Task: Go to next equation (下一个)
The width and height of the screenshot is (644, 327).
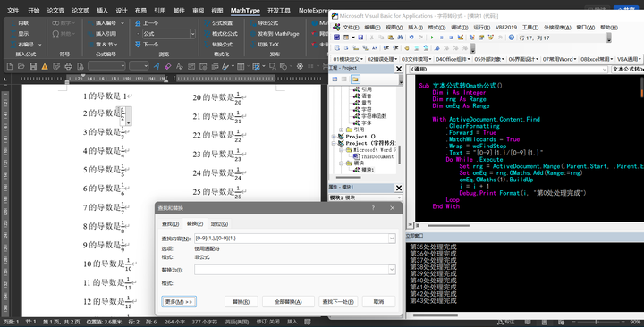Action: (x=147, y=45)
